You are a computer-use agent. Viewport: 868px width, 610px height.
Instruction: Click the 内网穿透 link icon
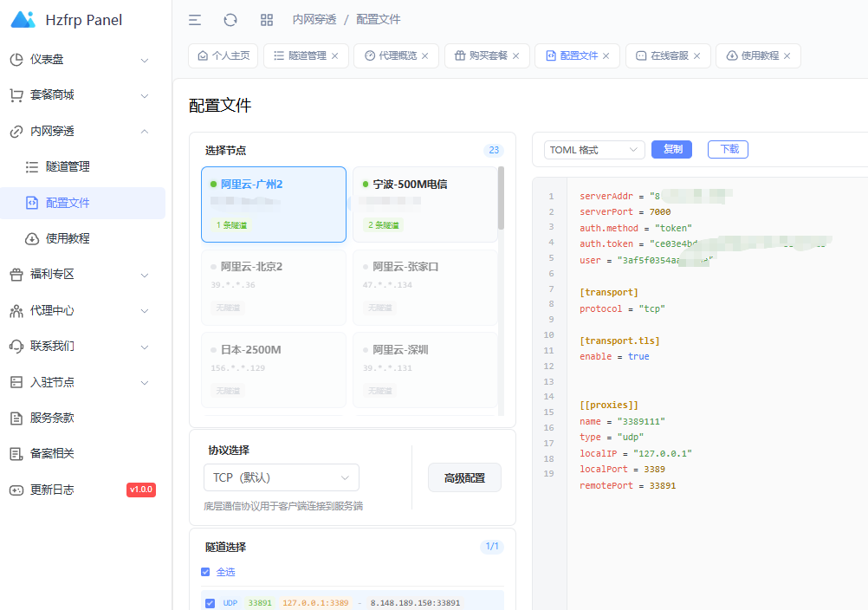(x=16, y=131)
